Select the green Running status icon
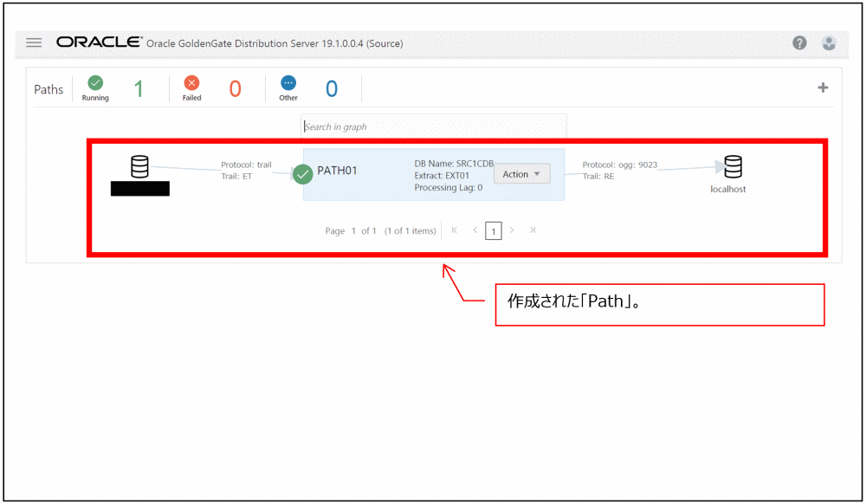Viewport: 866px width, 504px height. pos(95,83)
